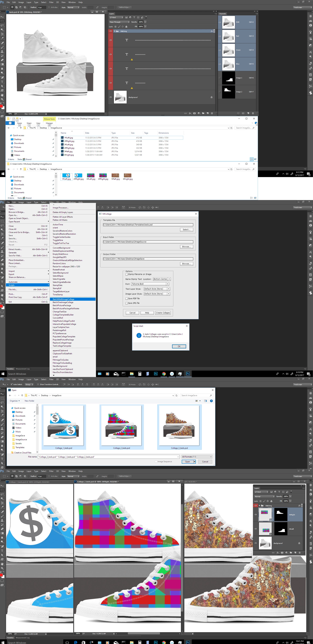Open Chrome from the 6:18 PM taskbar
This screenshot has height=644, width=313.
164,374
